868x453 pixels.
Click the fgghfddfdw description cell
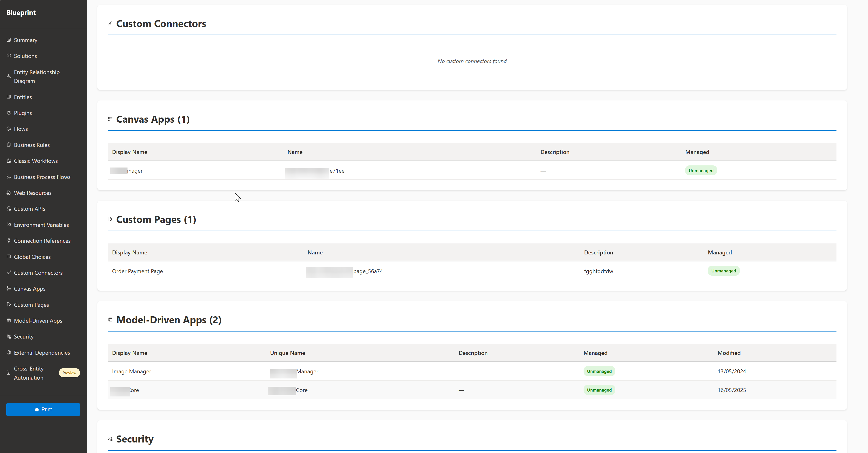coord(599,271)
